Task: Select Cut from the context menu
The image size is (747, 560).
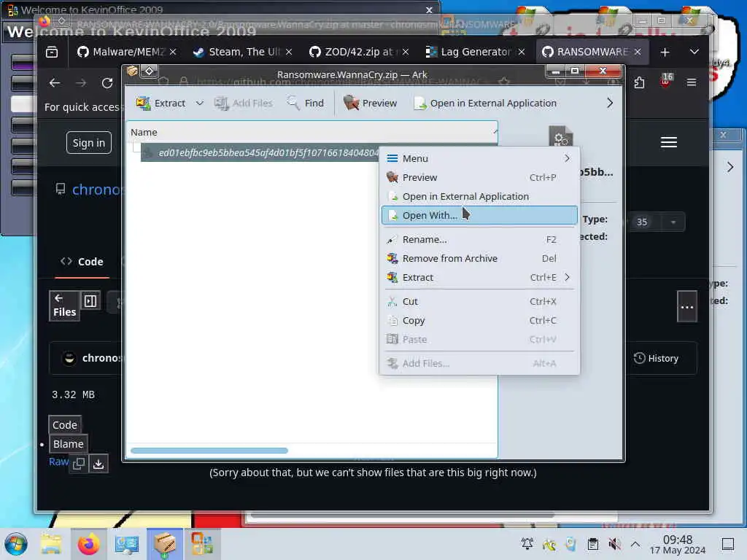Action: [479, 301]
